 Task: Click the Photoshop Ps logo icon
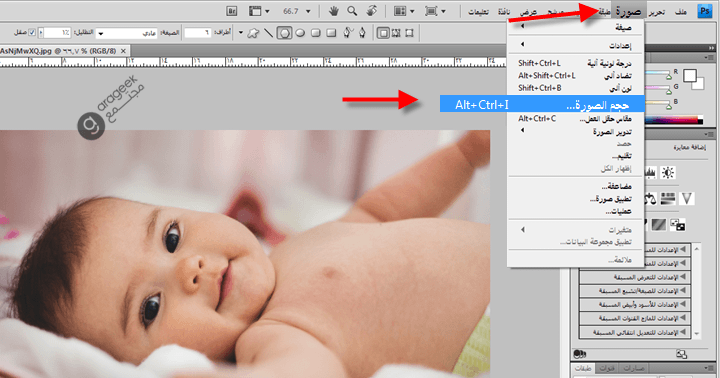pos(704,11)
